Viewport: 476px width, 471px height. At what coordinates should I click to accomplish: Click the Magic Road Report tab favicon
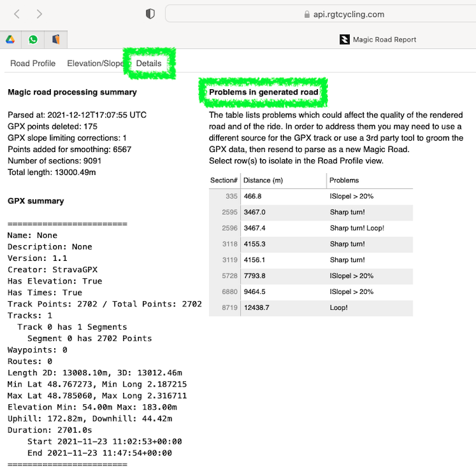[344, 40]
